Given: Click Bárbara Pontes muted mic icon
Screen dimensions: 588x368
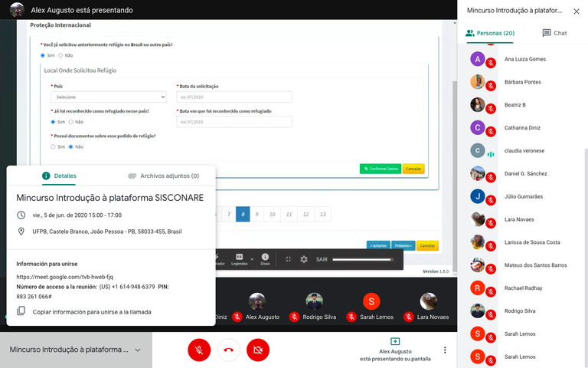Looking at the screenshot, I should click(x=491, y=87).
